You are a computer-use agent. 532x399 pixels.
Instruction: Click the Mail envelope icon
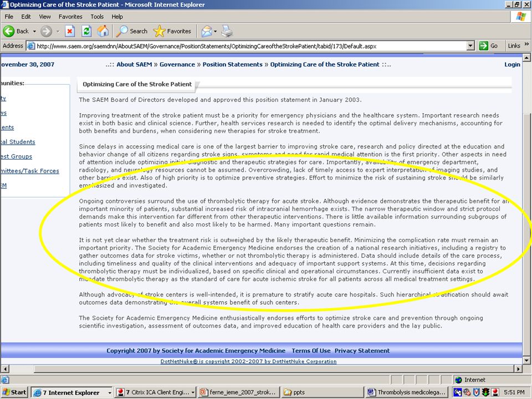pyautogui.click(x=206, y=31)
